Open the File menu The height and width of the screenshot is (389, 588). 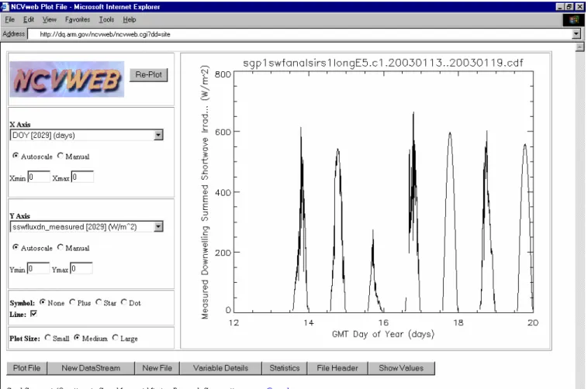point(10,19)
